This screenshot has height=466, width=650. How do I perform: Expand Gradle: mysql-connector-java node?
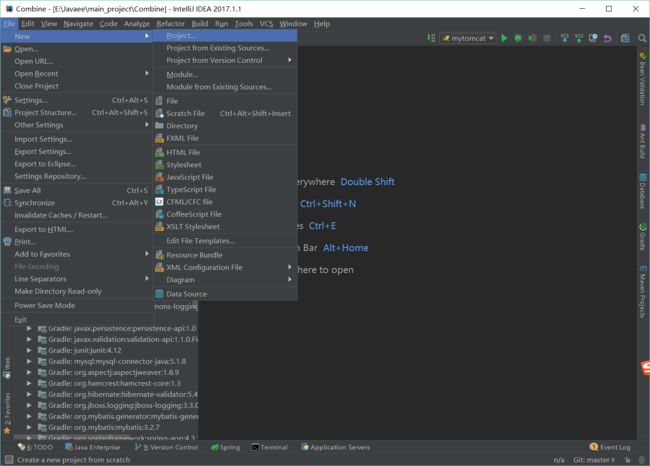coord(29,362)
